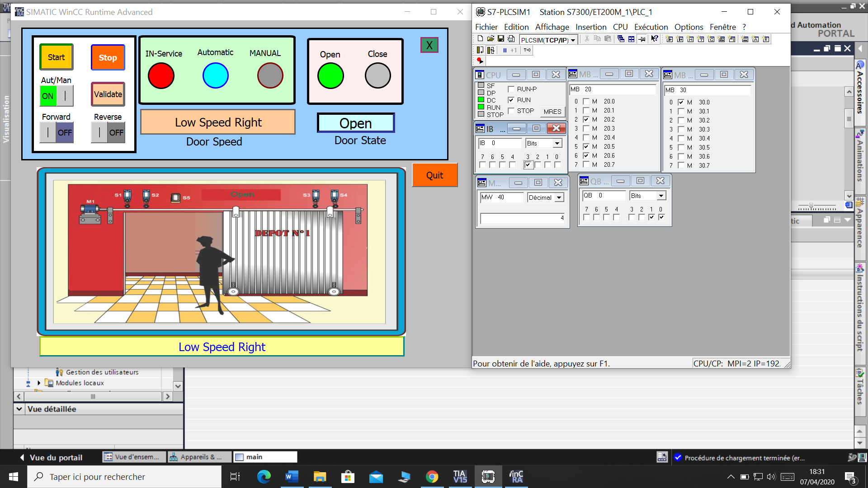Click the S7-PLCSIM icon in the taskbar
The height and width of the screenshot is (488, 868).
(488, 477)
